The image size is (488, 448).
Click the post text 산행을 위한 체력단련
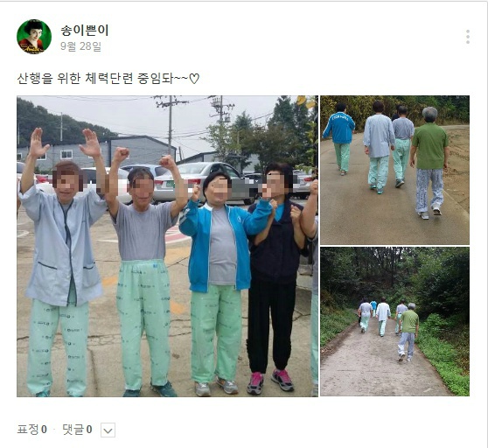[x=75, y=78]
